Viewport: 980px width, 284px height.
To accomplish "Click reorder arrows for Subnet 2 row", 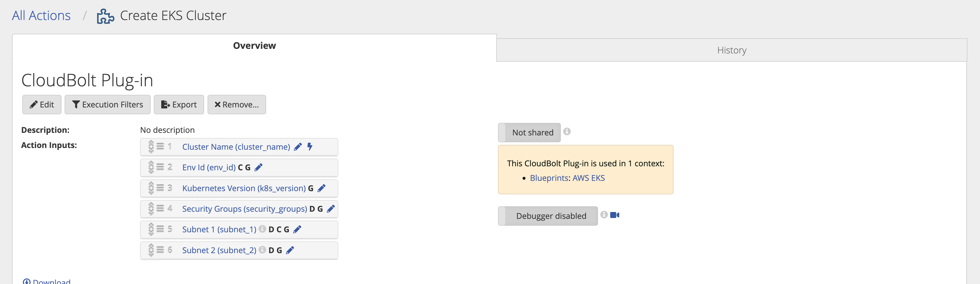I will coord(151,250).
